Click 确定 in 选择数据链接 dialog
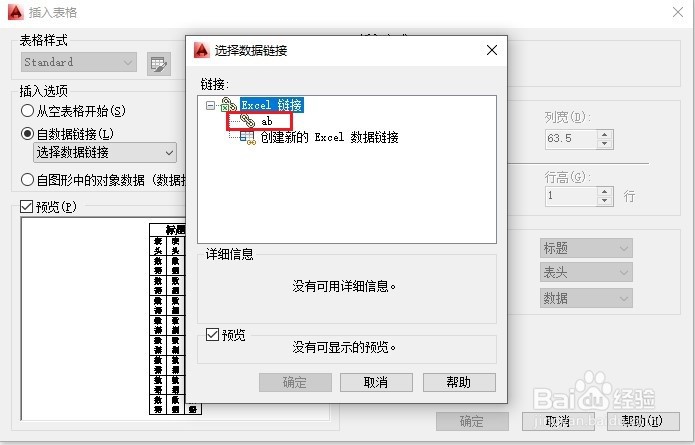 click(x=295, y=382)
